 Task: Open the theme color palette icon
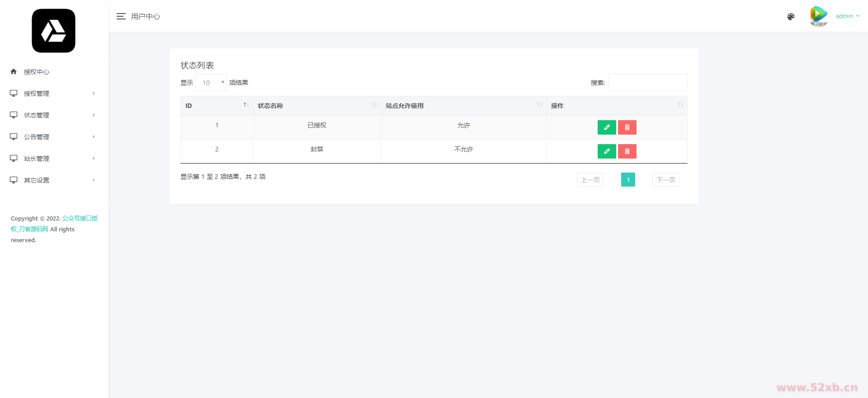(x=791, y=17)
